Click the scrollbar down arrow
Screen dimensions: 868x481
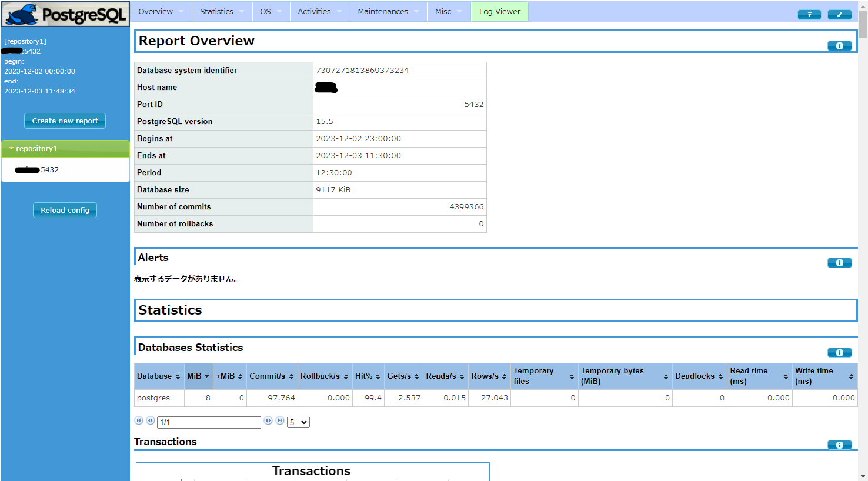pyautogui.click(x=863, y=476)
